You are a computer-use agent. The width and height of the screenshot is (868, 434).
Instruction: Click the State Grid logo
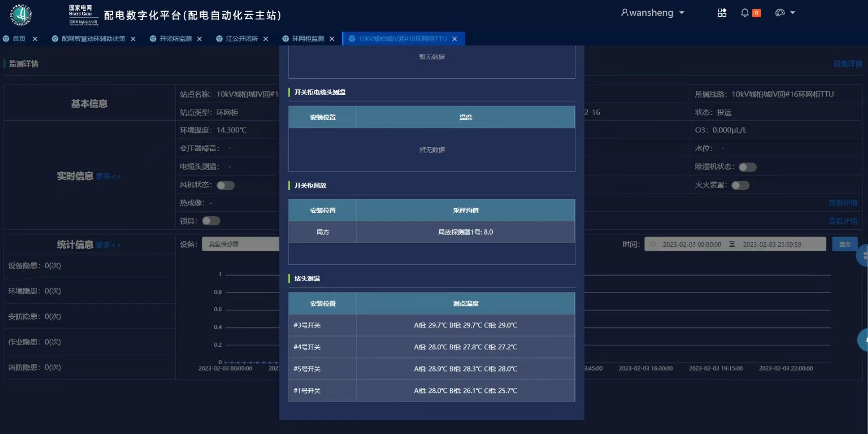pyautogui.click(x=21, y=15)
